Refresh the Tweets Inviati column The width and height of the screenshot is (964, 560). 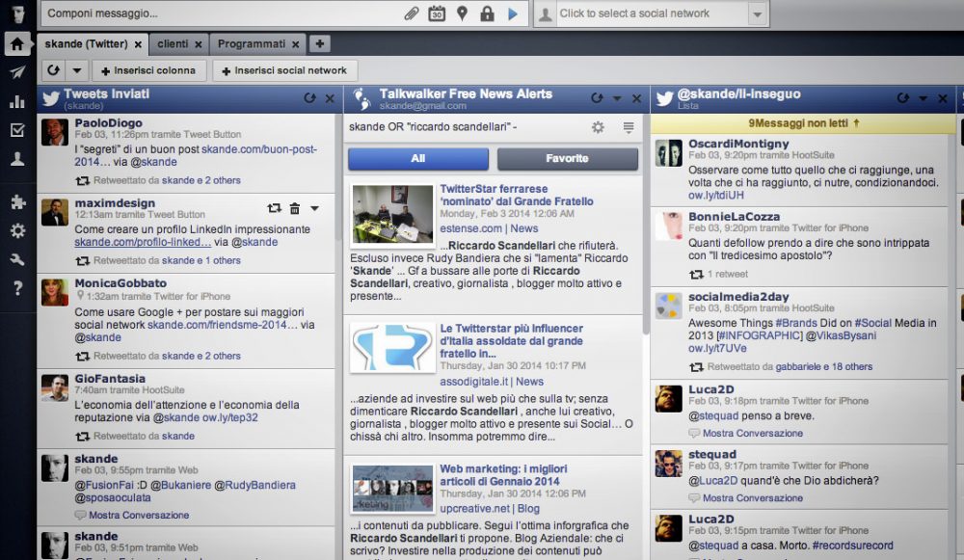coord(309,98)
